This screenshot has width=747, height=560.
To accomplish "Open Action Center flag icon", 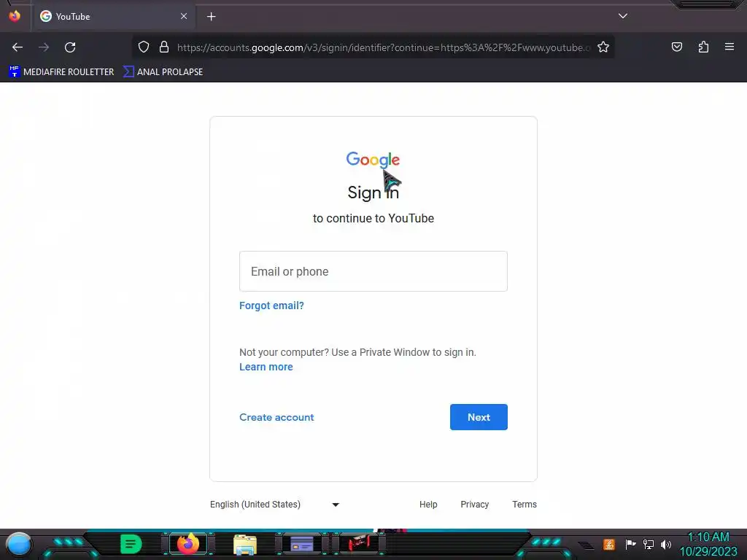I will 630,544.
